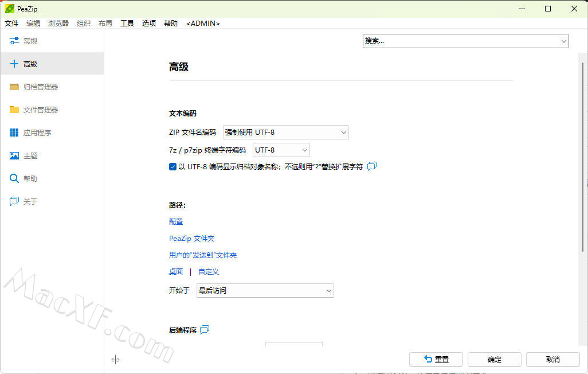Click the ZIP 文件名编码 label

tap(193, 132)
